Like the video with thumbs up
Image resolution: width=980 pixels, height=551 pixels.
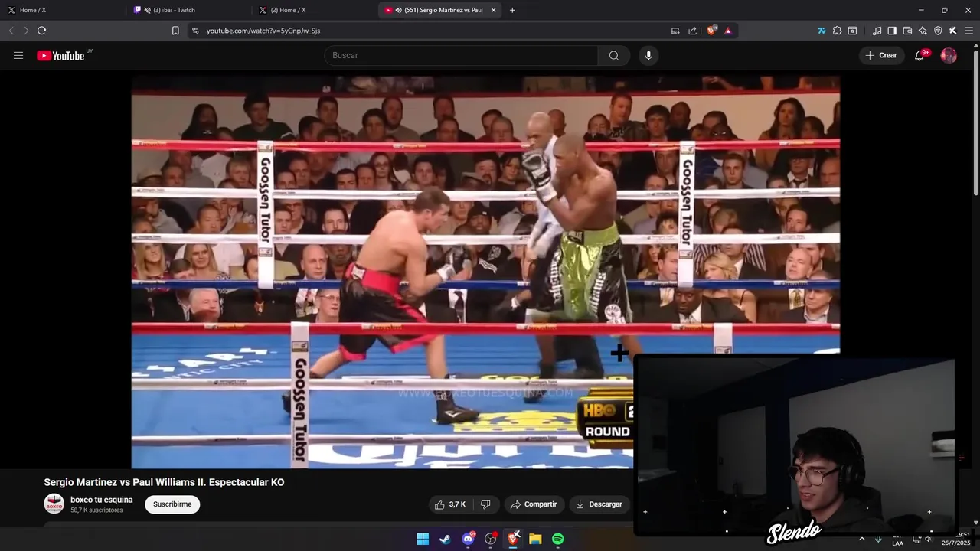(x=449, y=504)
